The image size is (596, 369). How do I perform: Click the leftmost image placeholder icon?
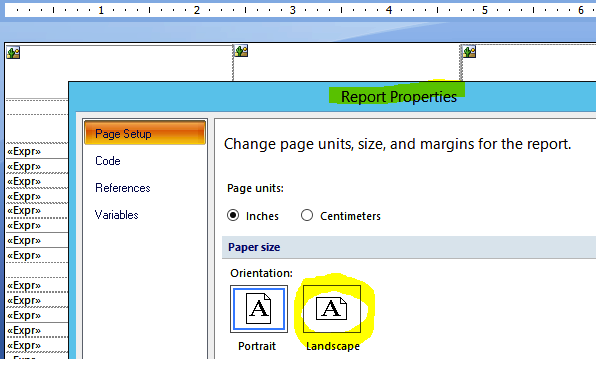[13, 52]
